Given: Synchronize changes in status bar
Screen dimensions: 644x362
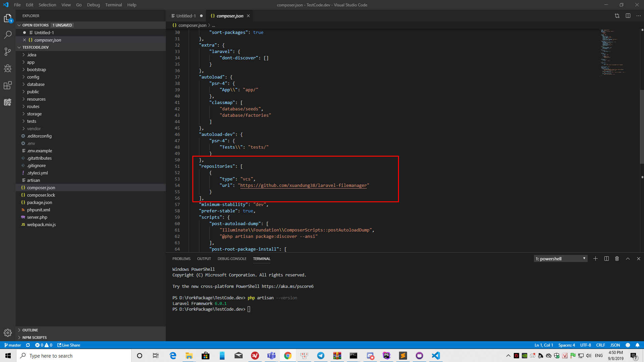Looking at the screenshot, I should 28,345.
